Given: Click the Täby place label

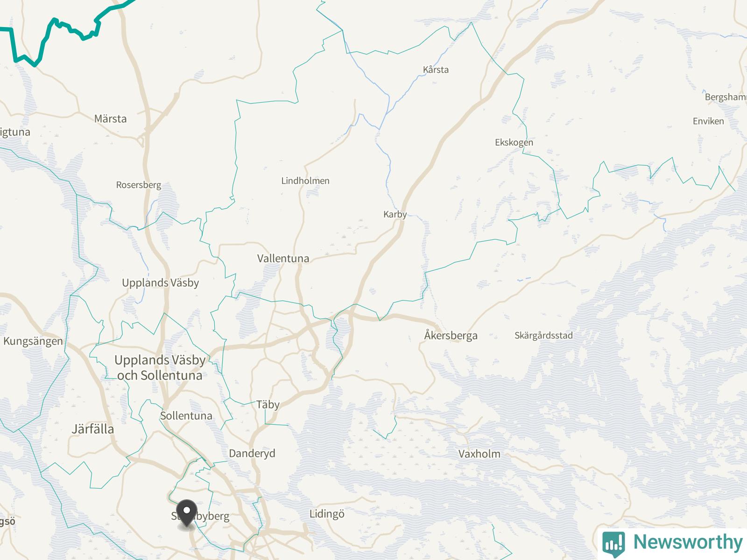Looking at the screenshot, I should (x=268, y=405).
